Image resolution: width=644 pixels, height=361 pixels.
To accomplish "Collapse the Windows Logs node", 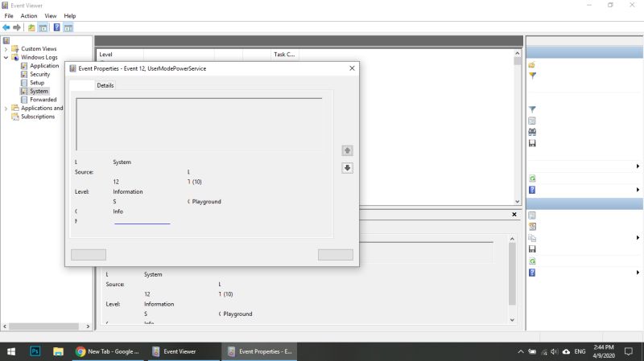I will coord(6,57).
